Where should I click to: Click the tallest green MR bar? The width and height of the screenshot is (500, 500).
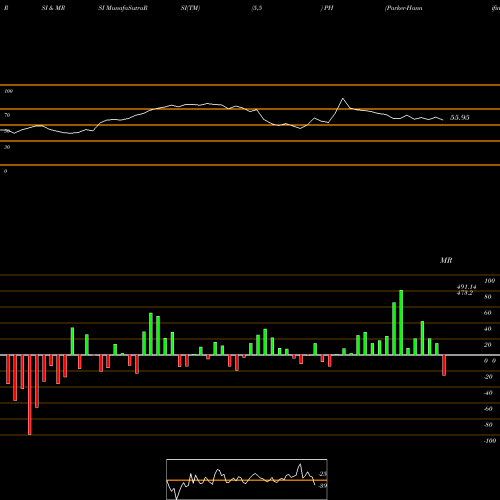click(x=401, y=322)
